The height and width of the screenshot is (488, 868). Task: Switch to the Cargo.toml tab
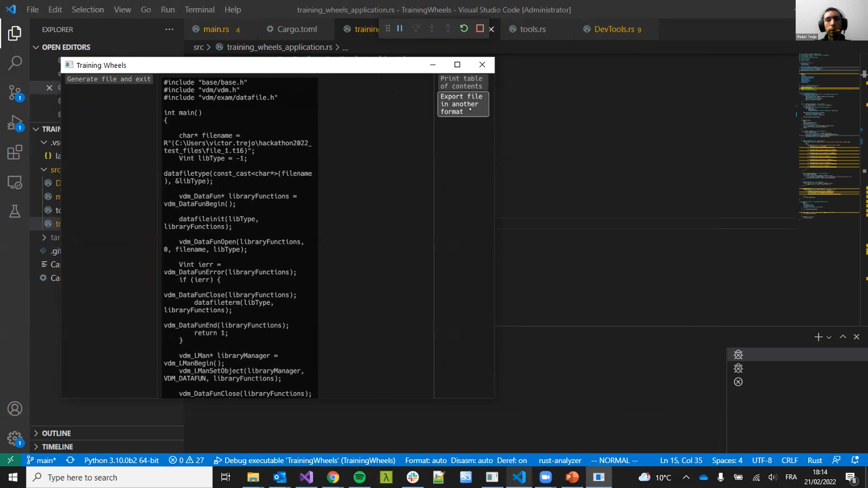(x=291, y=29)
